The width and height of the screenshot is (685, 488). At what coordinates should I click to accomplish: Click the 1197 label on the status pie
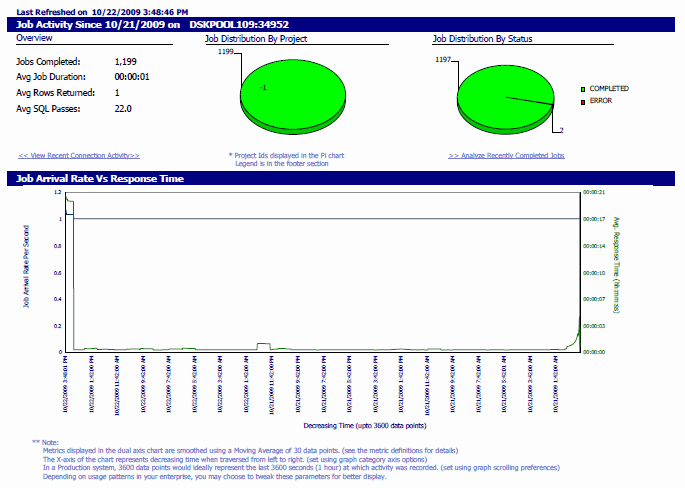pyautogui.click(x=442, y=60)
